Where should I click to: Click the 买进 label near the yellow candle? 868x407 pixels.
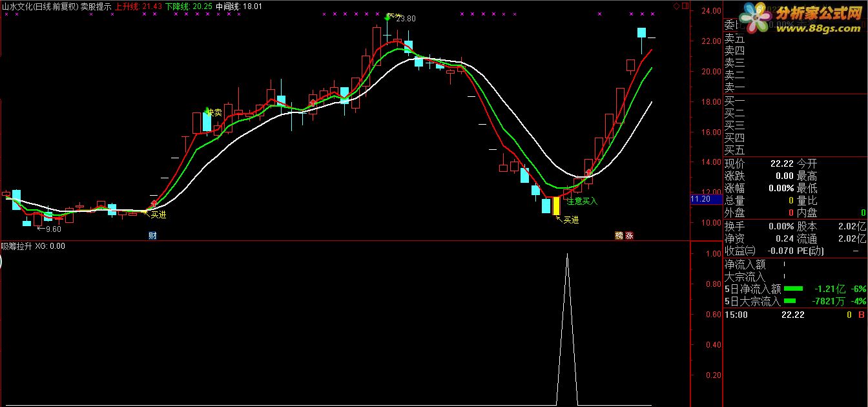(x=571, y=220)
